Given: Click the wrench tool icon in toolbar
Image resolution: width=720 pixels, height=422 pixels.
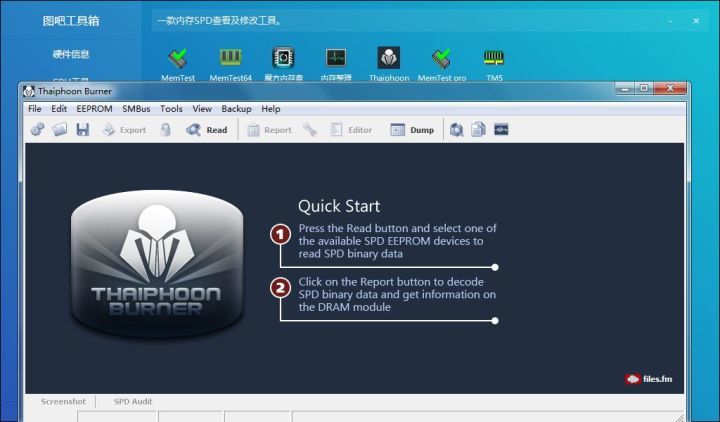Looking at the screenshot, I should pyautogui.click(x=310, y=130).
